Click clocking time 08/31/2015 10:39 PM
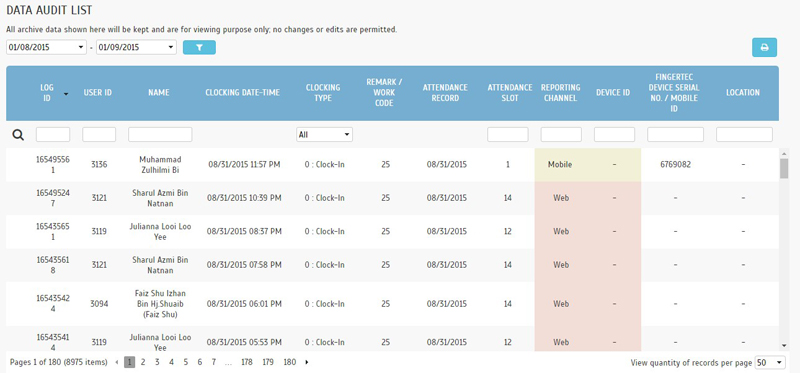This screenshot has height=373, width=800. click(244, 198)
